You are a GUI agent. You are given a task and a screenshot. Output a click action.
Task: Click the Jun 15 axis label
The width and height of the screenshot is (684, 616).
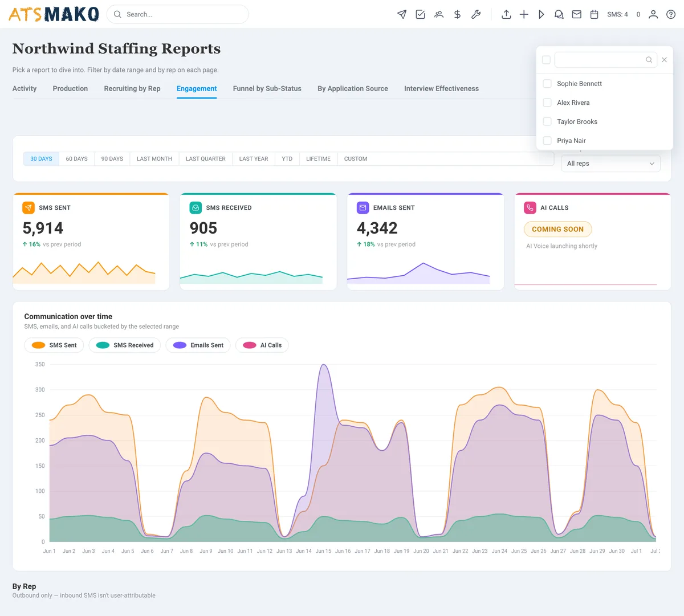point(323,551)
